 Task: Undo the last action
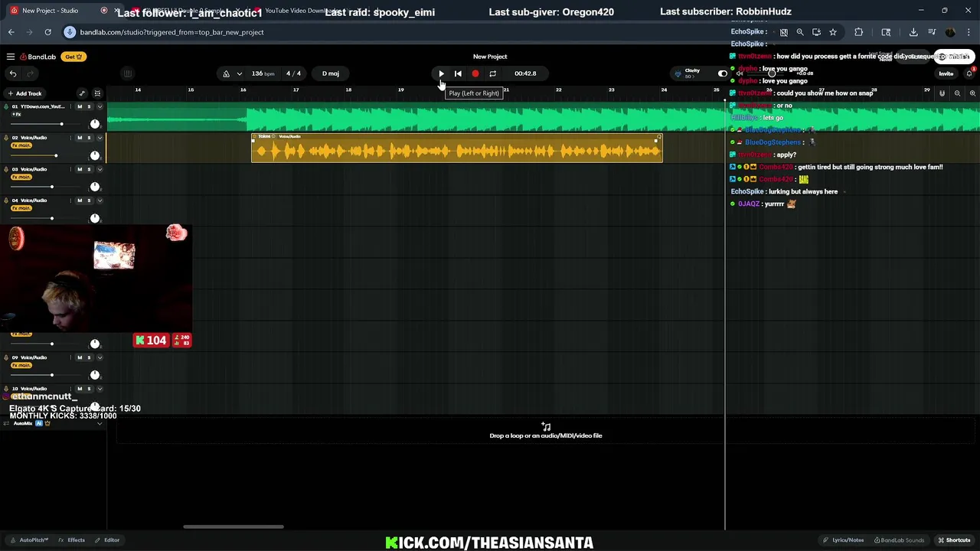(13, 73)
